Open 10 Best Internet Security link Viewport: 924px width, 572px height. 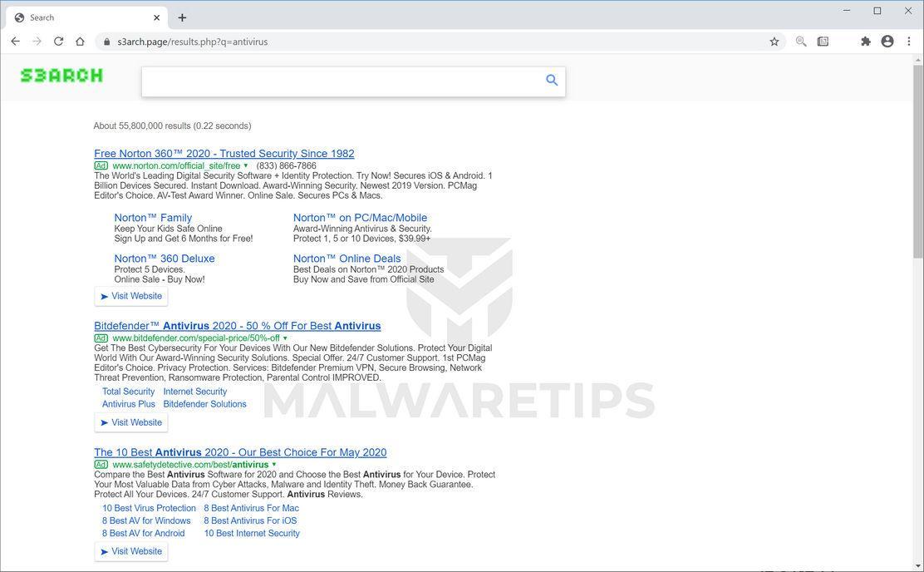252,533
